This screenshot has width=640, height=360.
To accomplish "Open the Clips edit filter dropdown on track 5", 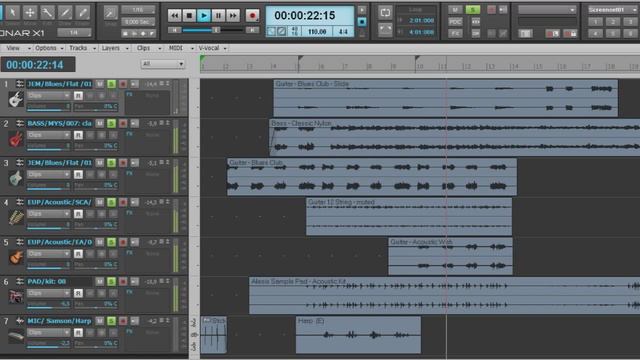I will coord(49,253).
